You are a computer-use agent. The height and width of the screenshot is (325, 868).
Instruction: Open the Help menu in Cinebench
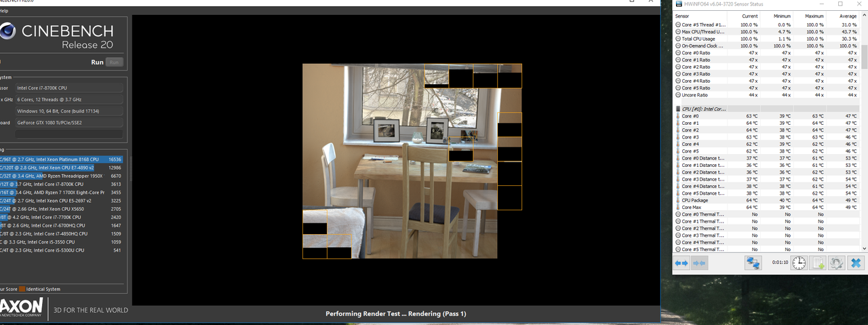(3, 12)
